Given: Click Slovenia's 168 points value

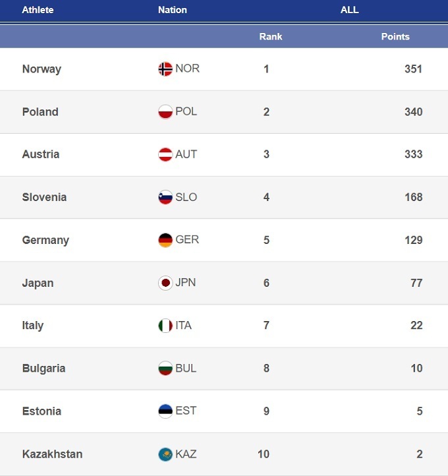Looking at the screenshot, I should point(414,197).
